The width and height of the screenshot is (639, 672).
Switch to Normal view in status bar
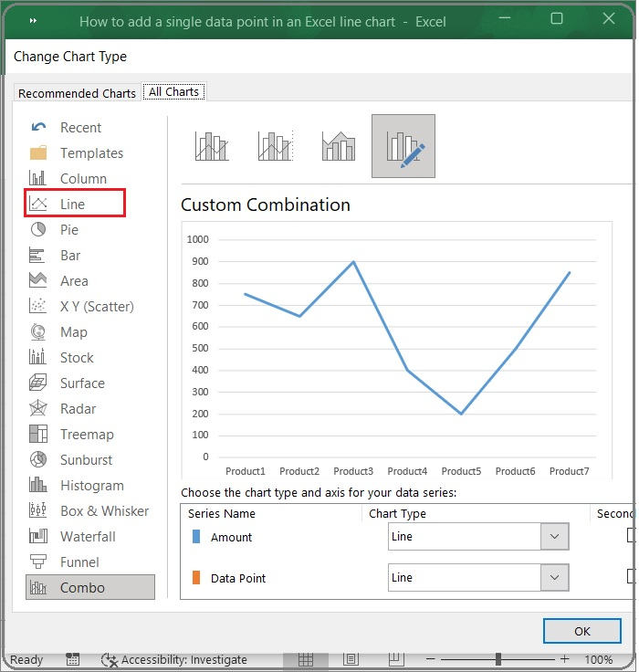tap(306, 659)
